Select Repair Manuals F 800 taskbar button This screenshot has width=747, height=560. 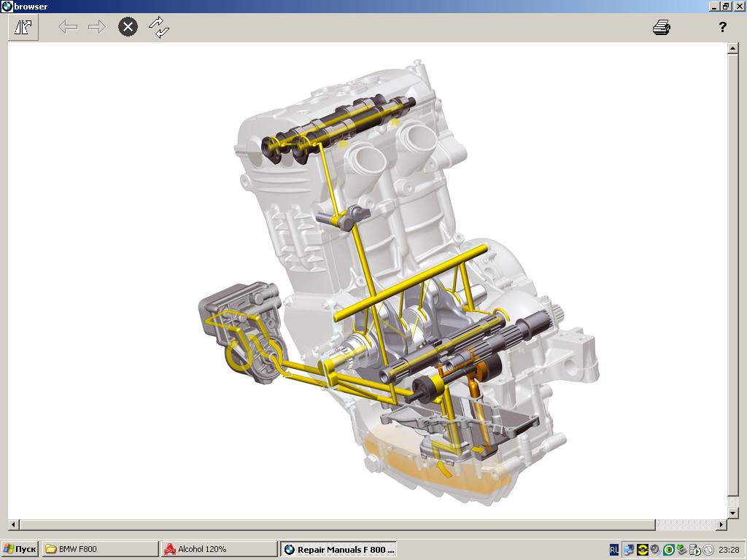coord(338,549)
